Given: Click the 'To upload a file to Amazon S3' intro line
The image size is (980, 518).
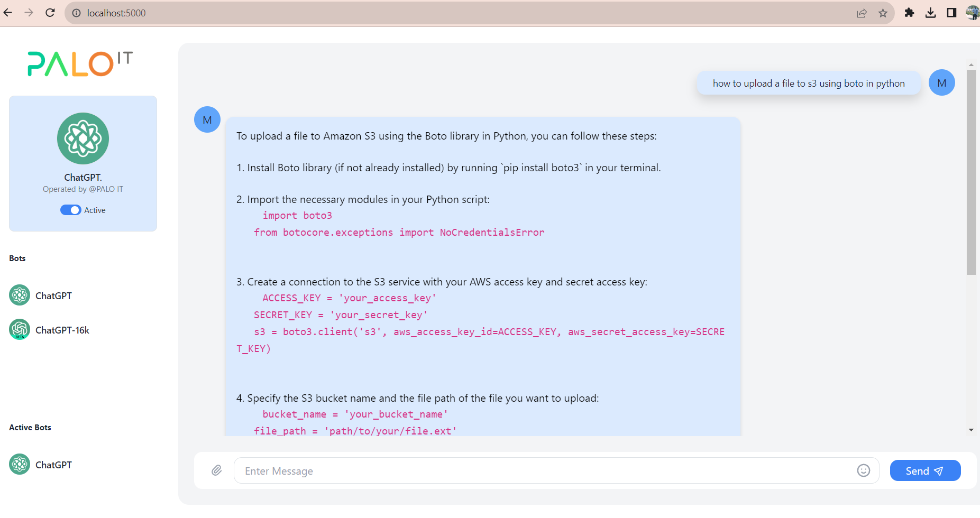Looking at the screenshot, I should point(446,136).
